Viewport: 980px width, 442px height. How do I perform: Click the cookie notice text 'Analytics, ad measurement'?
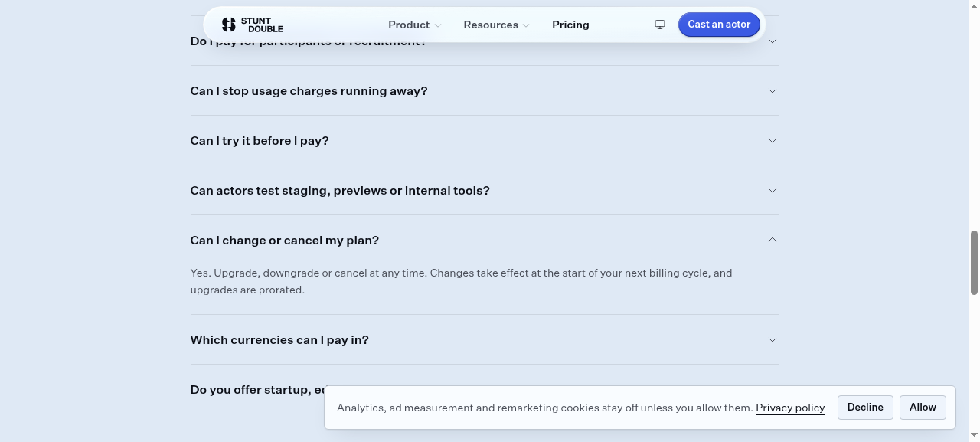(544, 408)
